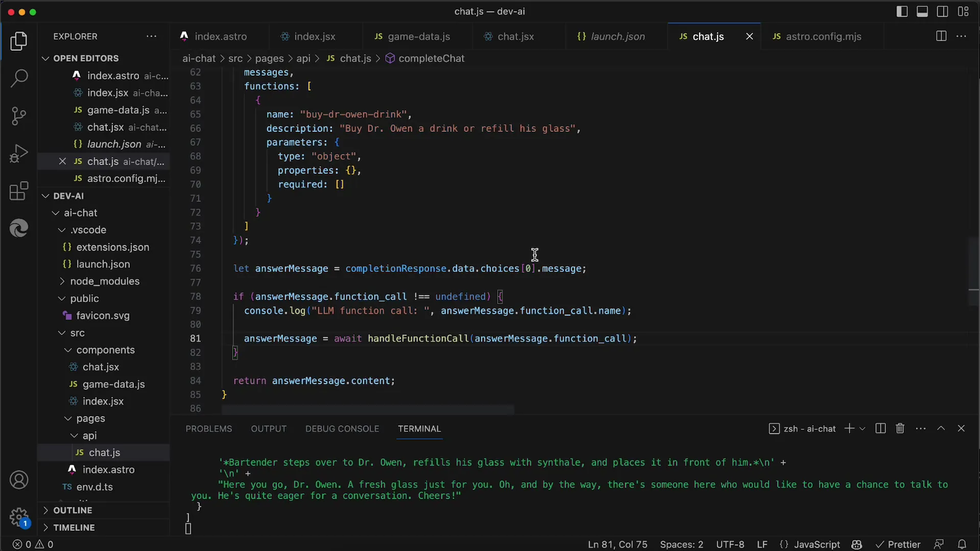Add a new terminal with plus icon
The image size is (980, 551).
tap(849, 428)
